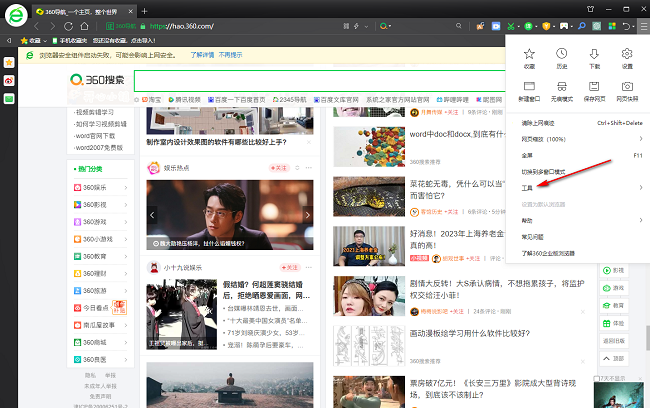The width and height of the screenshot is (650, 408).
Task: Open the hamburger main menu button
Action: (x=643, y=26)
